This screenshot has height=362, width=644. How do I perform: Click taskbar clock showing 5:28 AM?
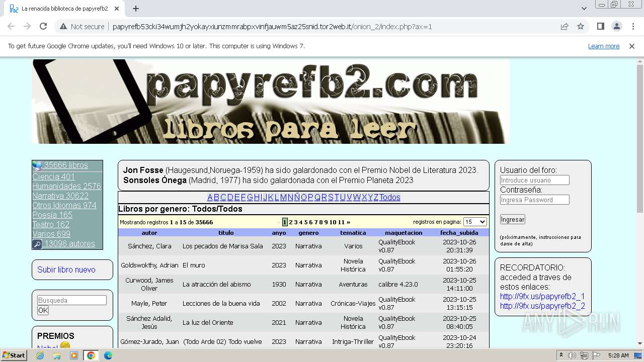(x=618, y=355)
